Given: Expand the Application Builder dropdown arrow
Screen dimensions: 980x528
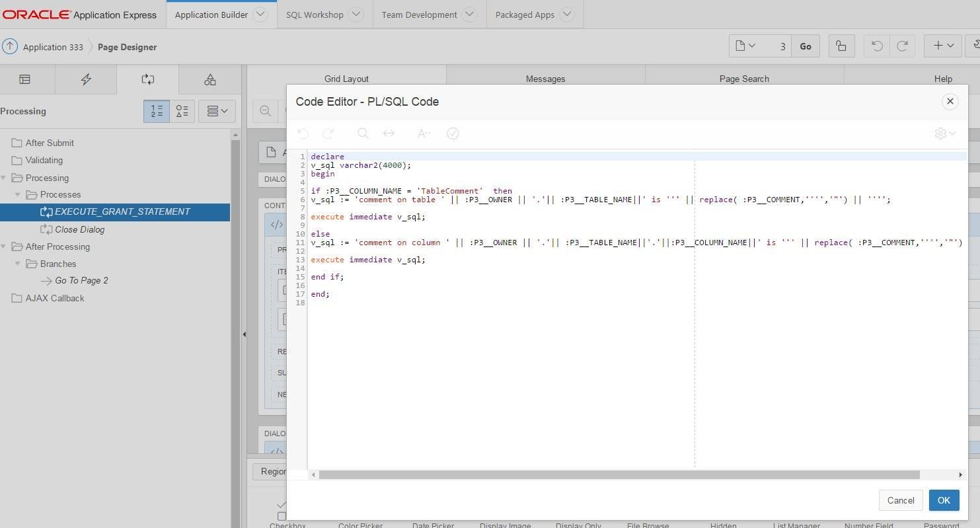Looking at the screenshot, I should [260, 14].
